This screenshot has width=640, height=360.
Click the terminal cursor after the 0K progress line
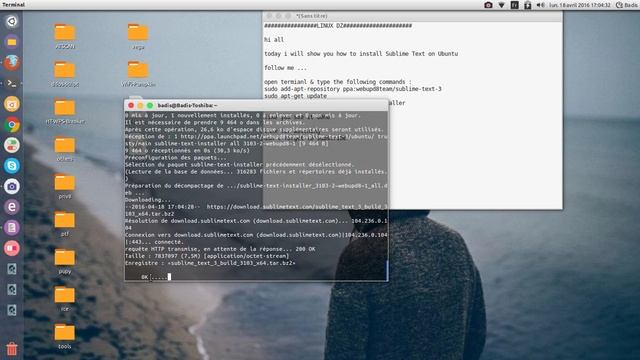click(x=169, y=277)
